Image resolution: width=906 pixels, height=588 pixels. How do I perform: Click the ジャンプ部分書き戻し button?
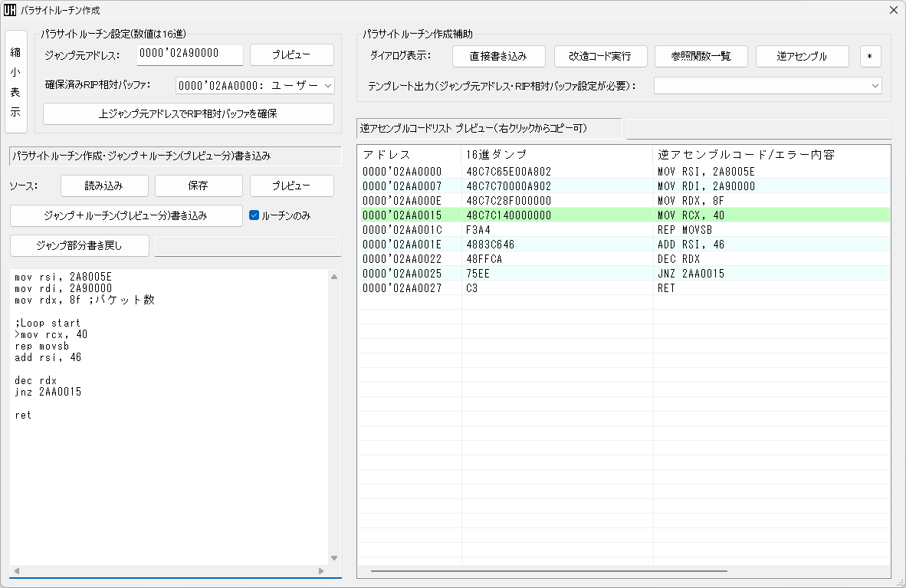[x=79, y=245]
